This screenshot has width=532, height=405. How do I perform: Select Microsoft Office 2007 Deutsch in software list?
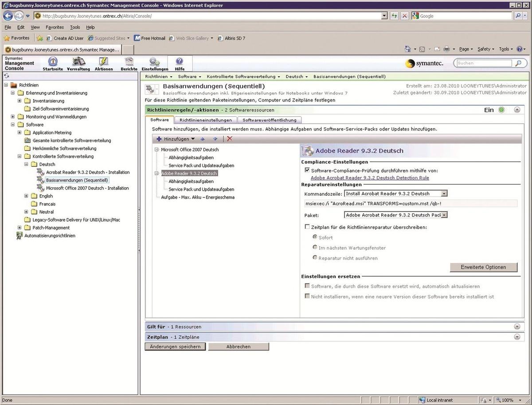(x=190, y=149)
